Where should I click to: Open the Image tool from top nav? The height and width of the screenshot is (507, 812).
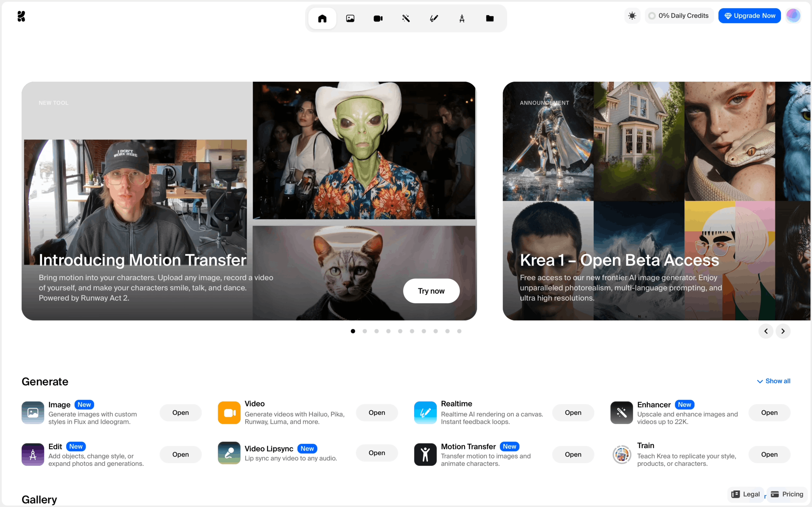pos(350,19)
